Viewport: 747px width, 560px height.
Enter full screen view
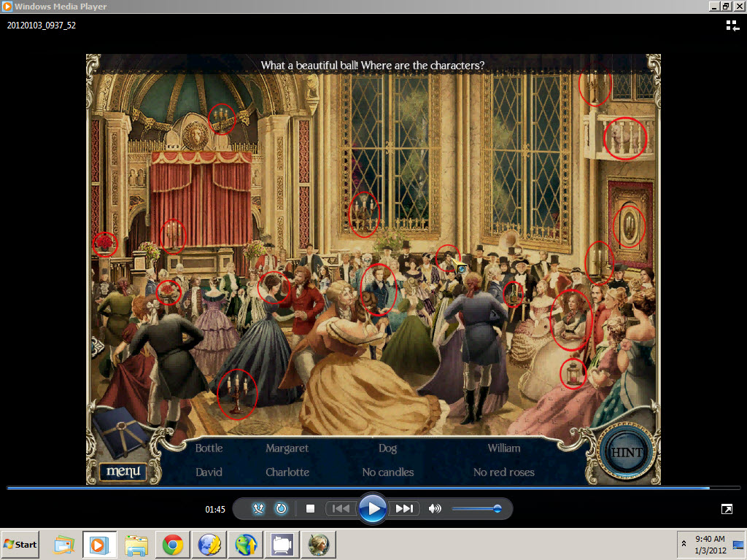tap(727, 509)
